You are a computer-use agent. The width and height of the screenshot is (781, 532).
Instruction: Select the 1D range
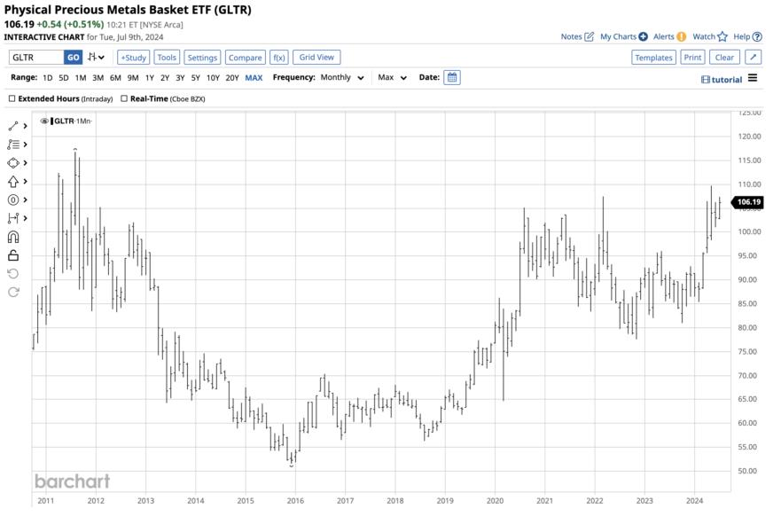[x=47, y=78]
